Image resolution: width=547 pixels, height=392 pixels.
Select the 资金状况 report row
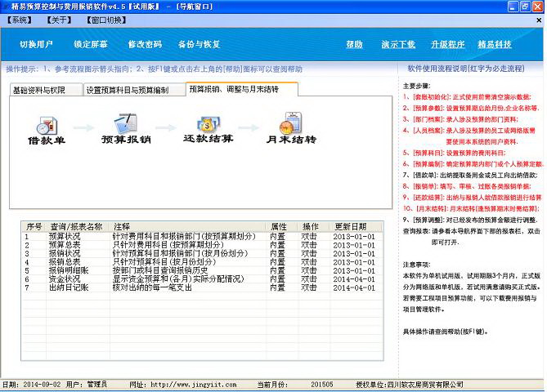coord(64,278)
